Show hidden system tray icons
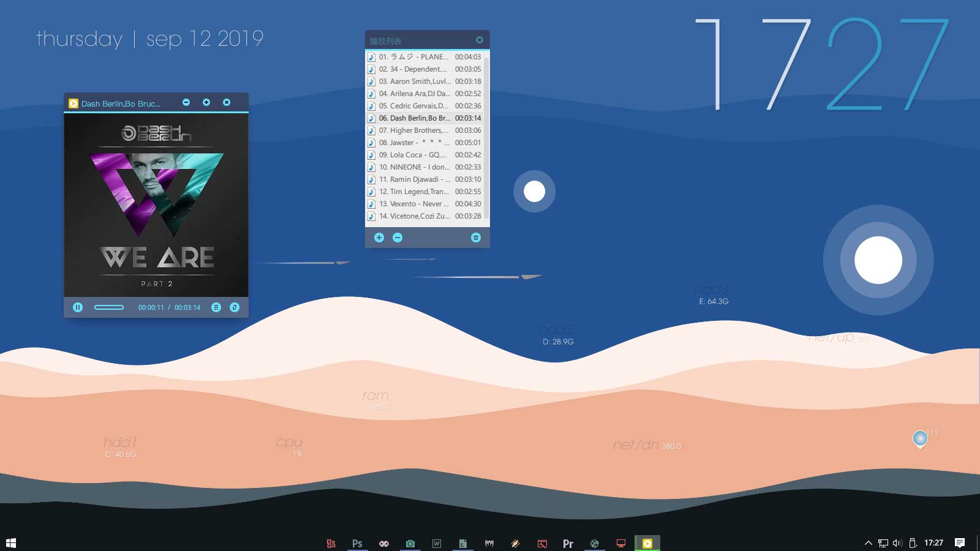The image size is (980, 551). coord(868,543)
